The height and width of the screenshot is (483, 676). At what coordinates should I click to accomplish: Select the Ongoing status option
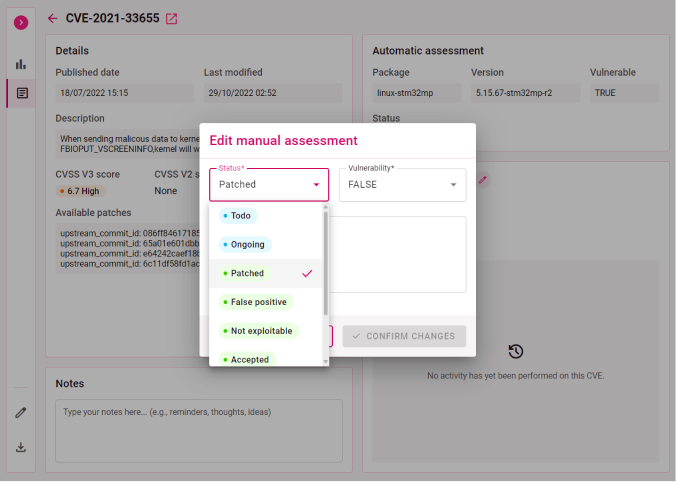[x=266, y=245]
